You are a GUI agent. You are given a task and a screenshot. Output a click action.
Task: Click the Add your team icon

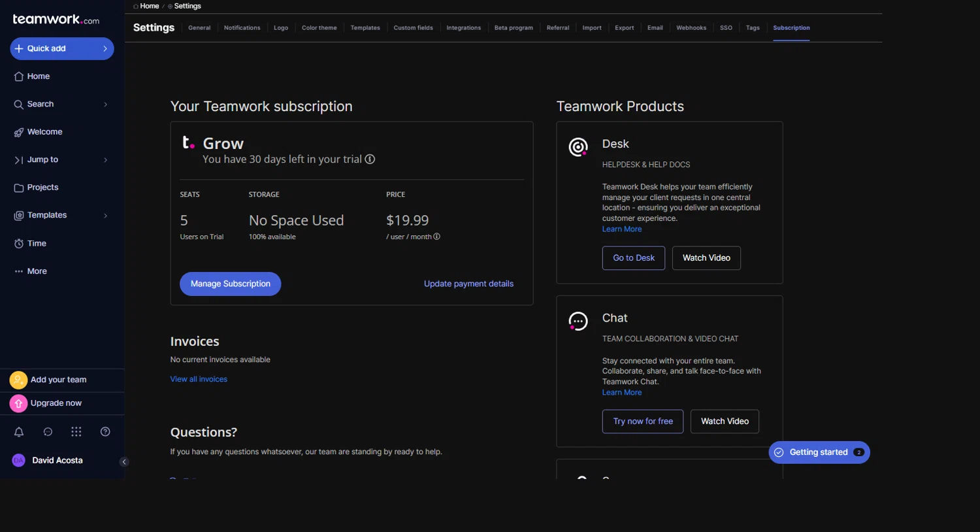[18, 380]
